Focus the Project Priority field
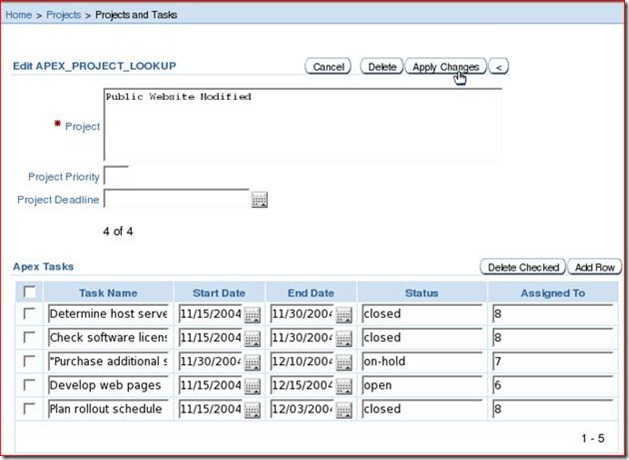The width and height of the screenshot is (629, 460). [x=116, y=175]
